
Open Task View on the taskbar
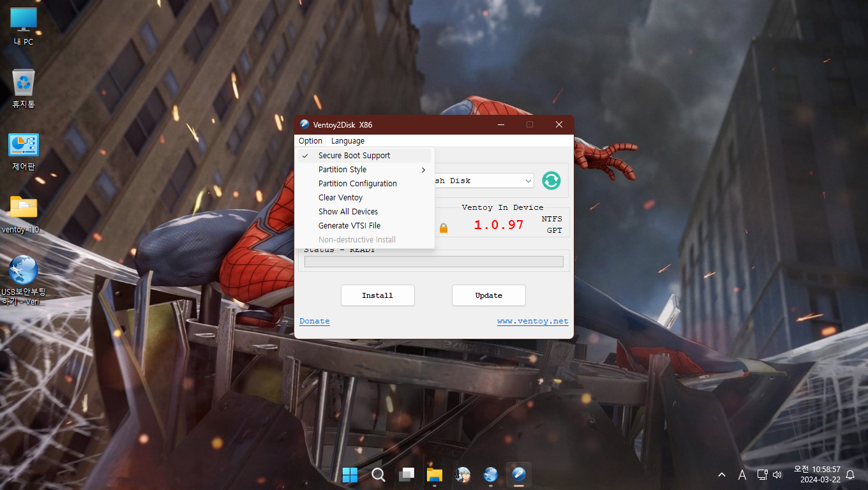[x=407, y=475]
